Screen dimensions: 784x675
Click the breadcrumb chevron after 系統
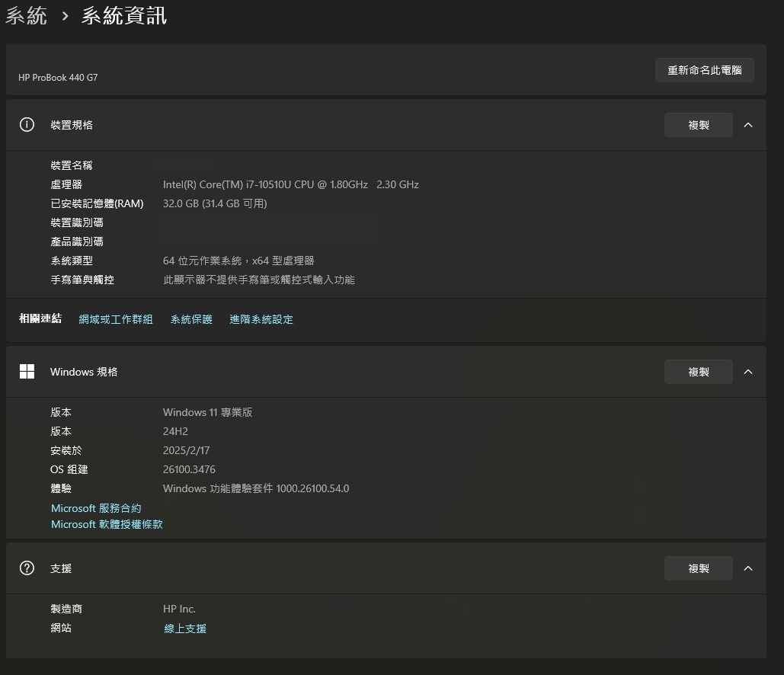[65, 16]
